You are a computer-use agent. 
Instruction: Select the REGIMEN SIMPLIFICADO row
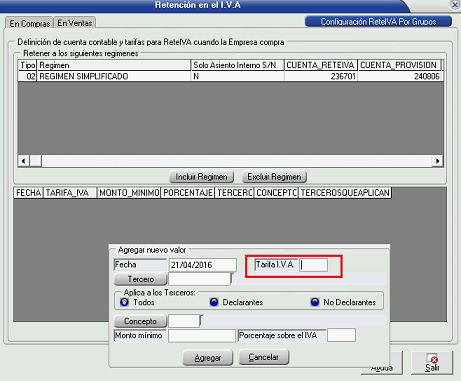point(230,76)
